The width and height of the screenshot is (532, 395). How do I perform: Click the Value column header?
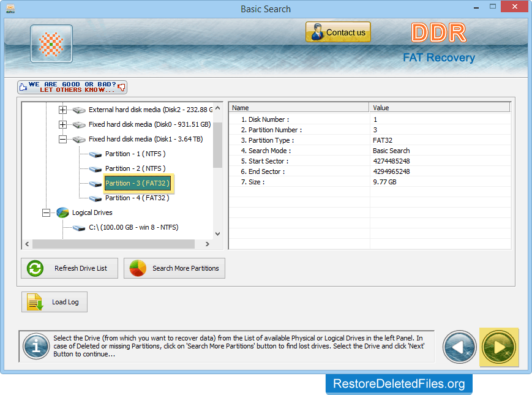pos(440,108)
